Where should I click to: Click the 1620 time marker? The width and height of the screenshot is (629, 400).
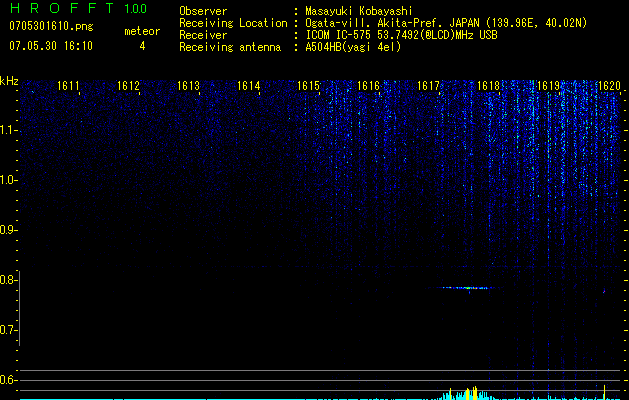[609, 85]
